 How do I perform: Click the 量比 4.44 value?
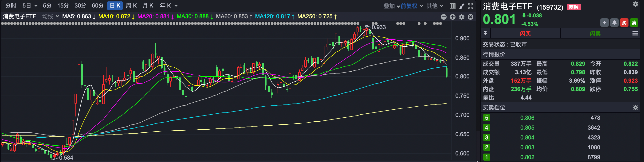[526, 98]
